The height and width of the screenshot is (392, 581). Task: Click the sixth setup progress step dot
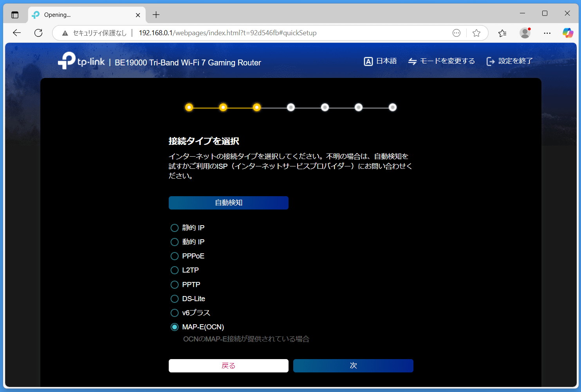359,107
